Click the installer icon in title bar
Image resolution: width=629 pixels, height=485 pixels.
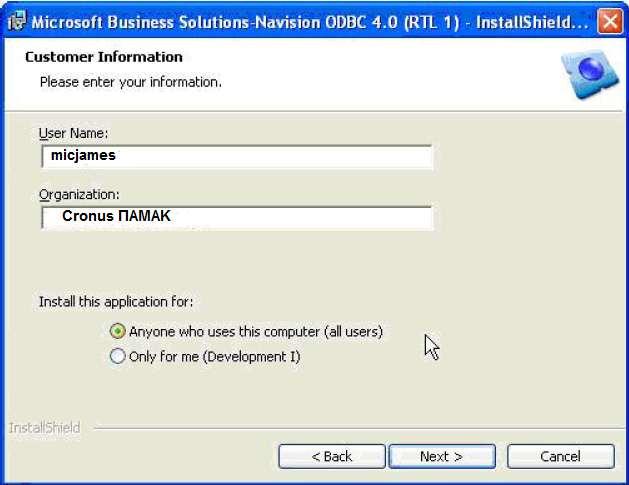[16, 21]
